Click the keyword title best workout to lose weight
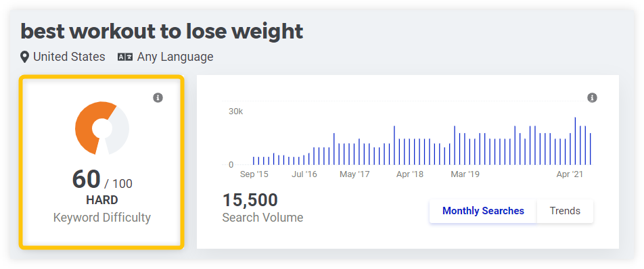 (162, 31)
